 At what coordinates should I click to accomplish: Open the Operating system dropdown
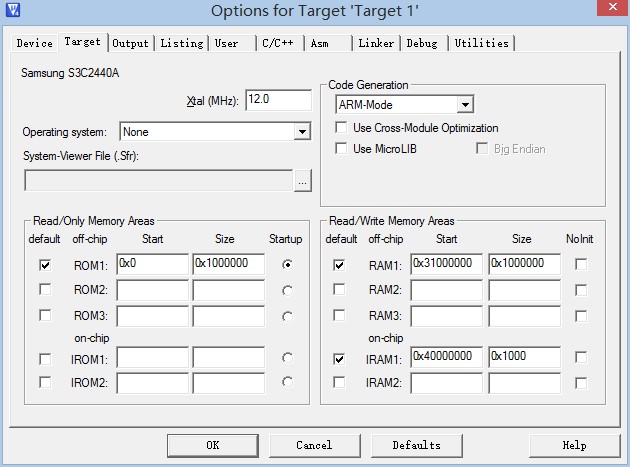pos(302,131)
